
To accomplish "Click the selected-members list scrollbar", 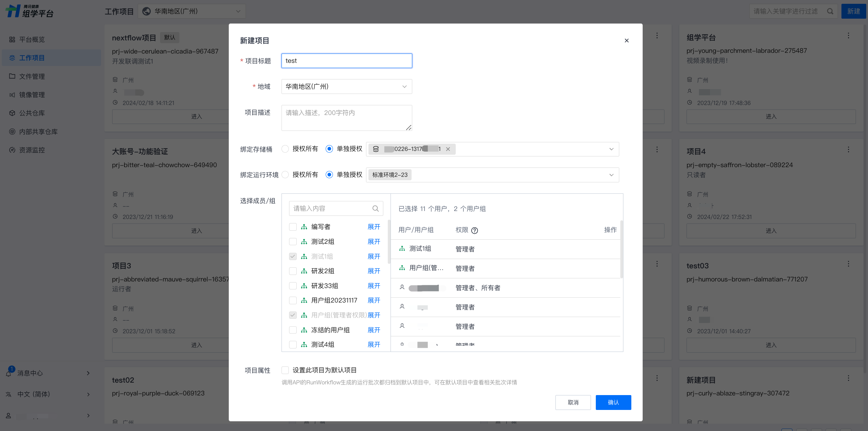I will 621,249.
